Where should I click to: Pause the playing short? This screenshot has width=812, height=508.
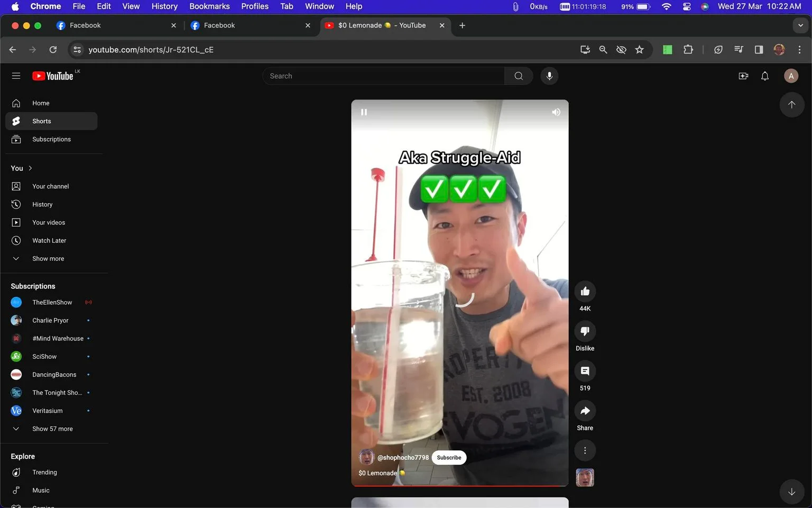364,112
